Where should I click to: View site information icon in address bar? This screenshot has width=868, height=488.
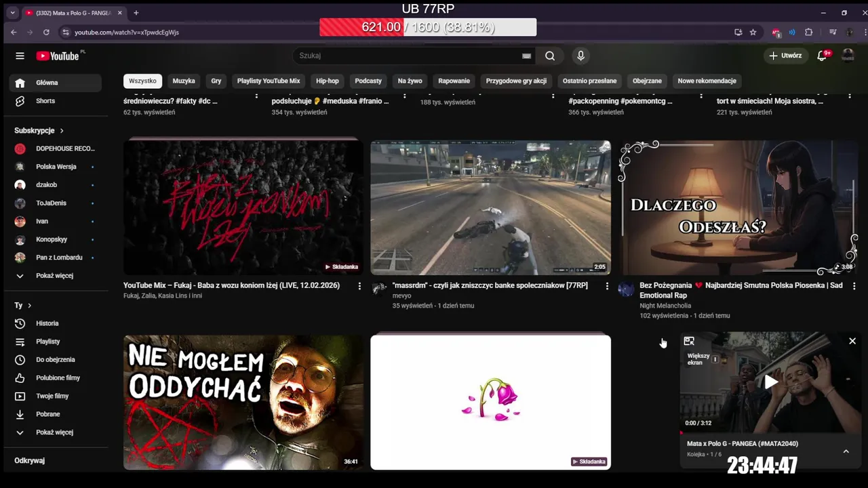(x=65, y=32)
